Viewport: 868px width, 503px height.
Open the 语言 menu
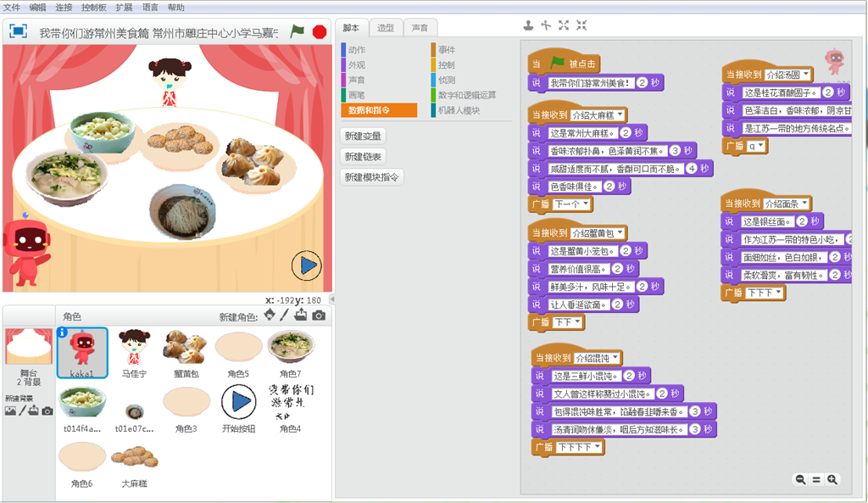tap(150, 7)
